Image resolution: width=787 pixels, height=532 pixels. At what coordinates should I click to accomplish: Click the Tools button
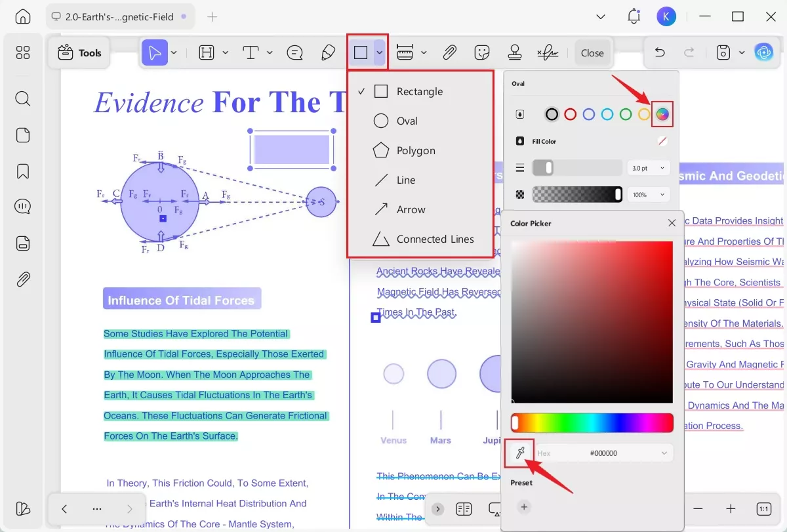(79, 53)
